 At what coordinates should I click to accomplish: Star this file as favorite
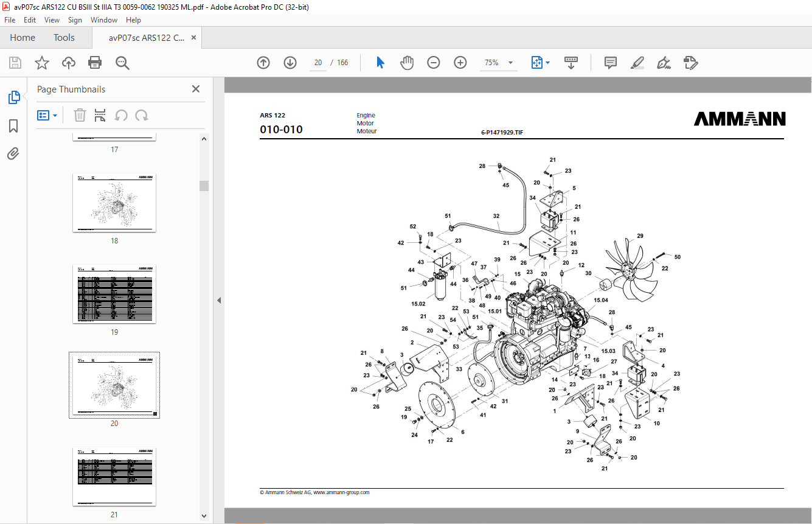(42, 63)
